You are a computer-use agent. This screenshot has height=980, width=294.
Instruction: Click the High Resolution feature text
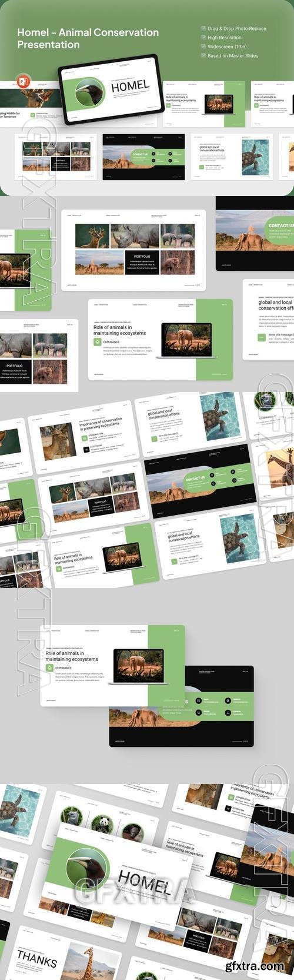click(225, 38)
